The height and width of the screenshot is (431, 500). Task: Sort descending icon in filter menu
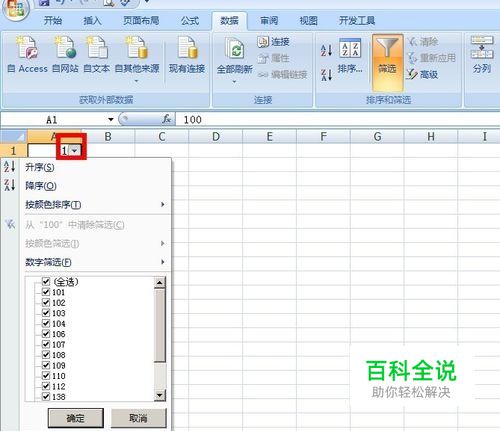[9, 185]
